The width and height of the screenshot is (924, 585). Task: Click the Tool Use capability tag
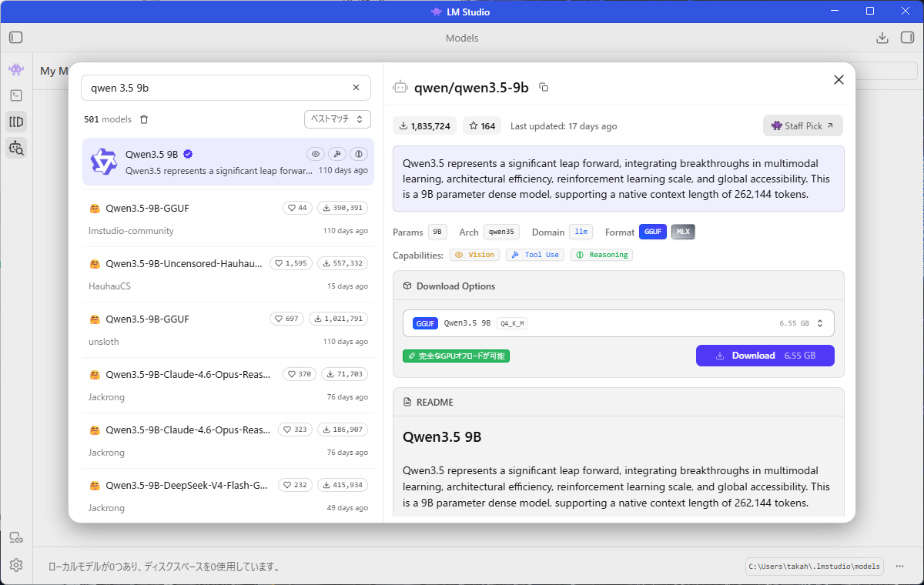point(535,255)
